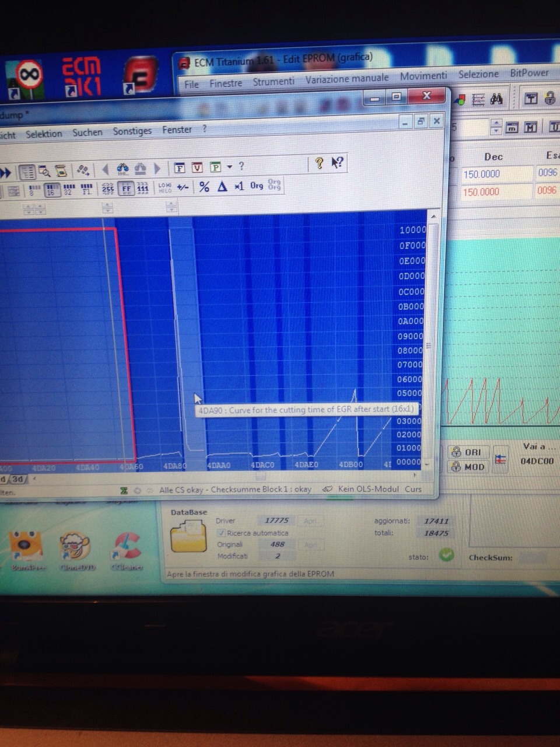This screenshot has width=560, height=747.
Task: Open the dropdown arrow next to P button
Action: point(229,167)
